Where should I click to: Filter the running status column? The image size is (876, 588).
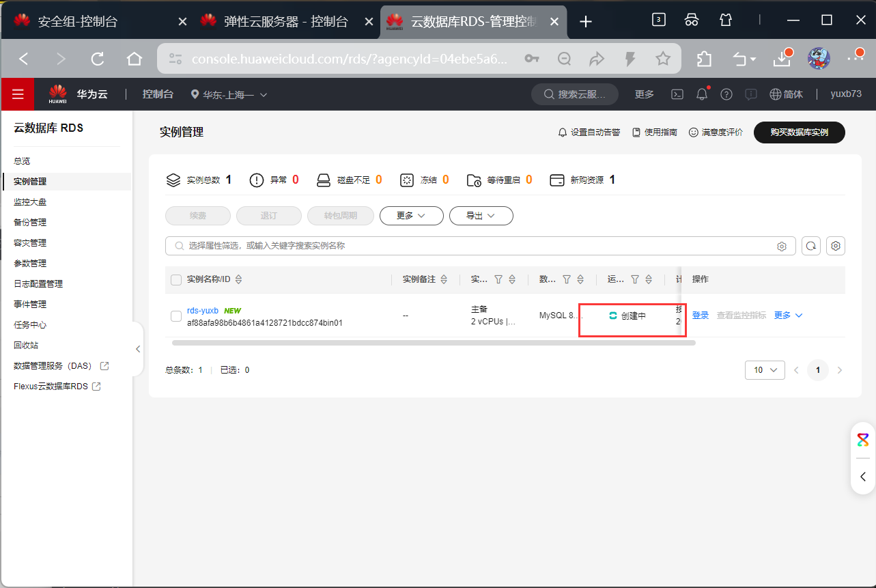[x=635, y=279]
